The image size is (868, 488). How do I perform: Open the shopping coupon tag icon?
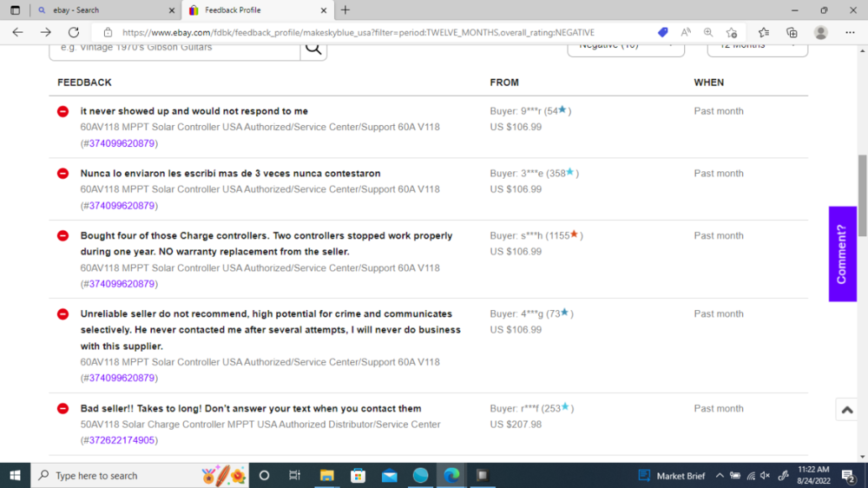click(x=662, y=33)
